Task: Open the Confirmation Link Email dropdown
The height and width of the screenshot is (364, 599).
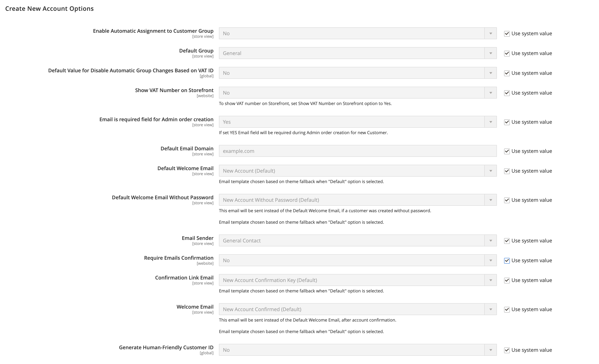Action: (x=358, y=280)
